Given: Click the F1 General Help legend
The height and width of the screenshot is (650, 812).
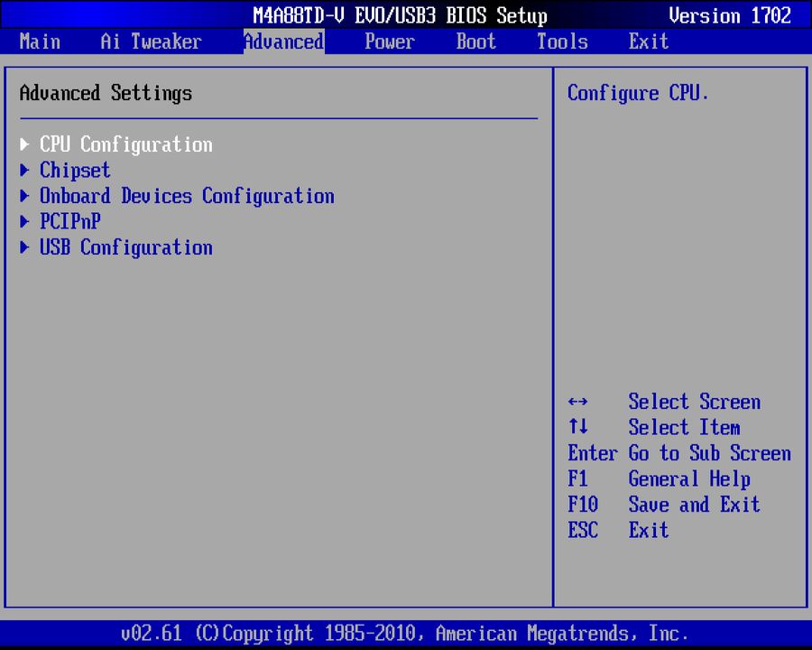Looking at the screenshot, I should (x=659, y=478).
